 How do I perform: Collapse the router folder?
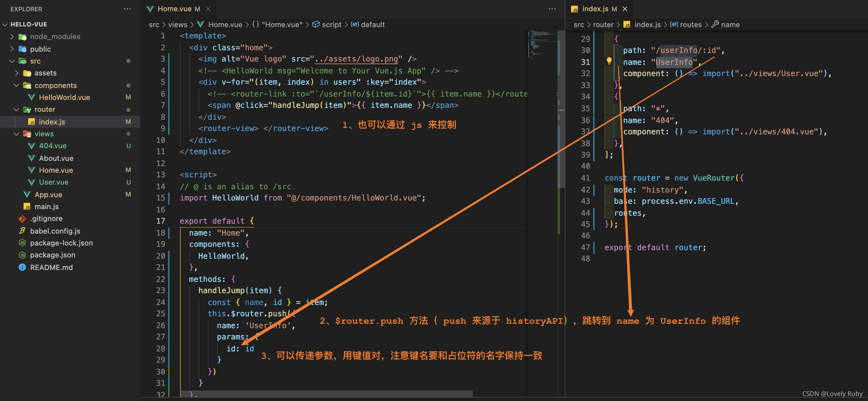[17, 110]
